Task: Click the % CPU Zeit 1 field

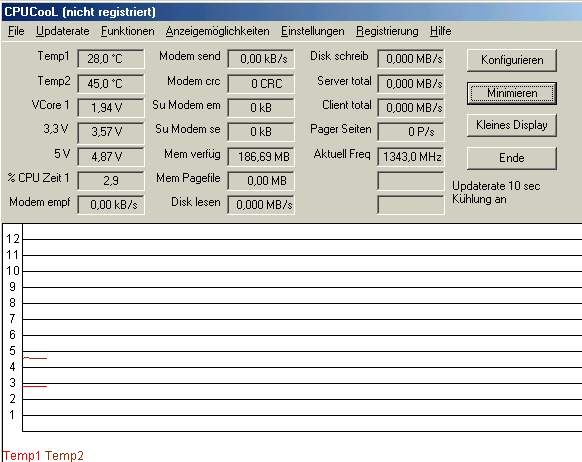Action: (x=111, y=181)
